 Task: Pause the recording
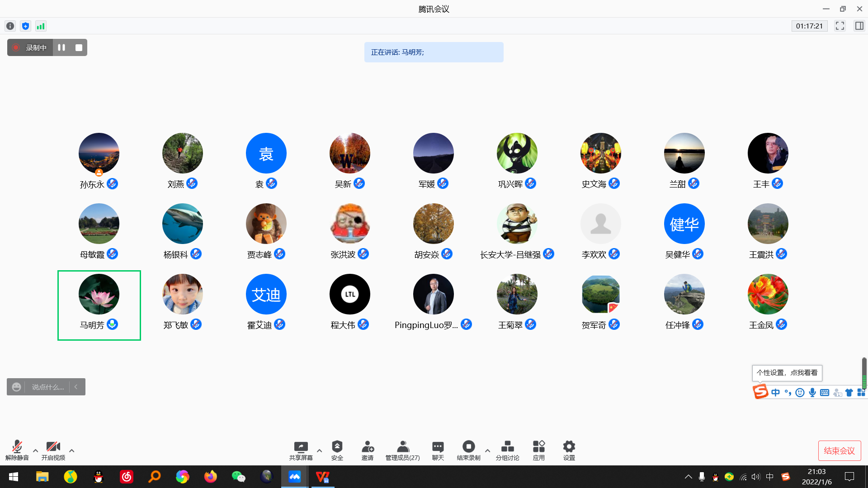[x=61, y=47]
